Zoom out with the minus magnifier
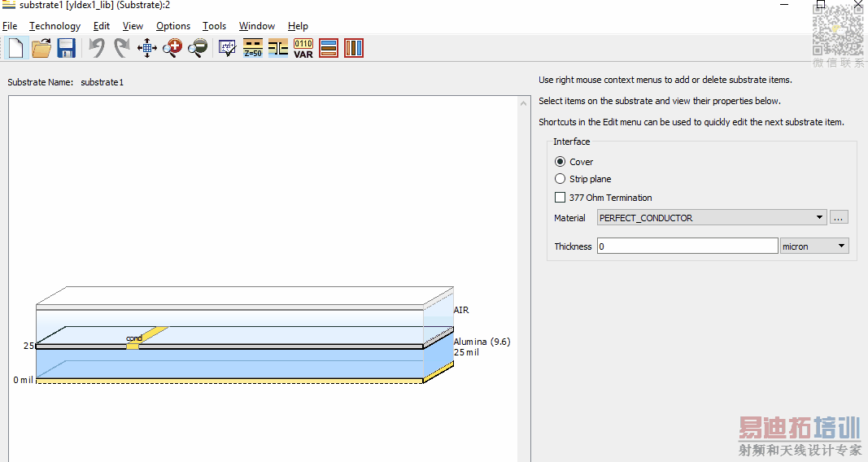 [198, 48]
